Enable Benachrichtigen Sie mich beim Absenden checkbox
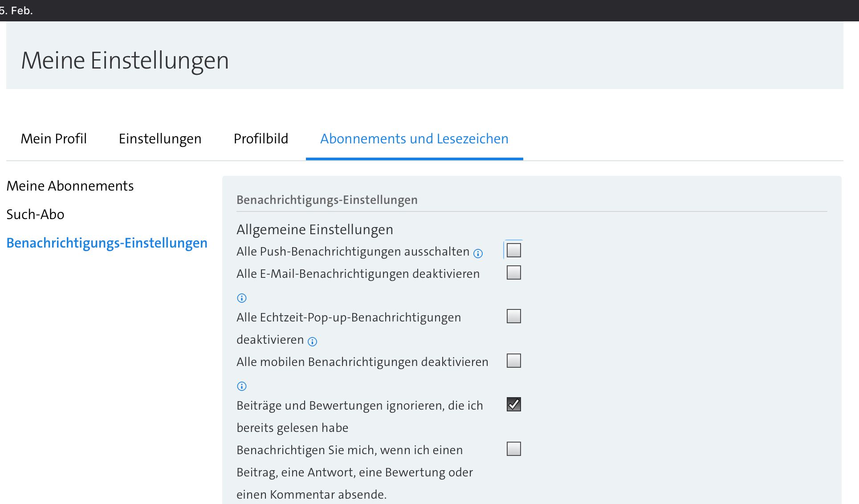 point(513,449)
